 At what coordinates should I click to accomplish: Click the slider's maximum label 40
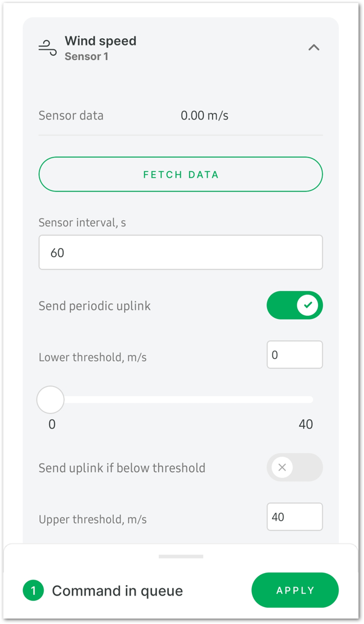click(306, 424)
